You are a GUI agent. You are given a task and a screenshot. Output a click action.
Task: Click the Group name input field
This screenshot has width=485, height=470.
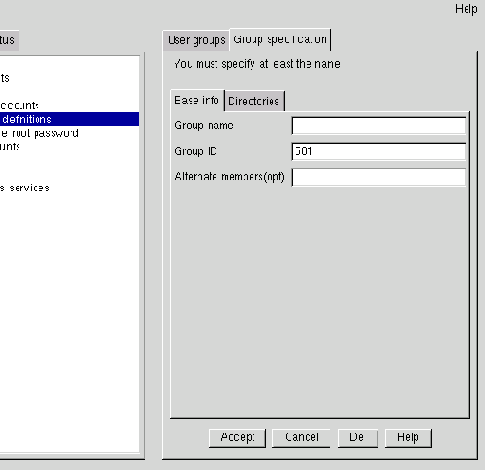[x=379, y=126]
